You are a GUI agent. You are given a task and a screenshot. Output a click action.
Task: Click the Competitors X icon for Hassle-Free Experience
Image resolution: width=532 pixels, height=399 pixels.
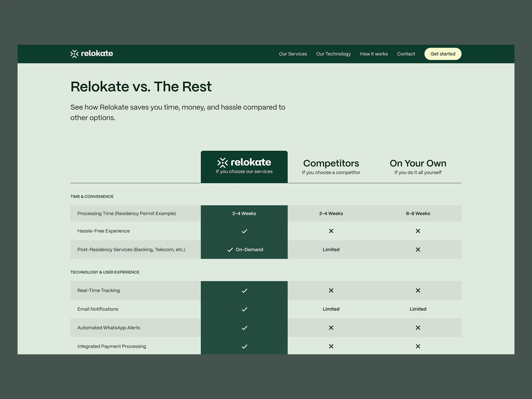[331, 231]
